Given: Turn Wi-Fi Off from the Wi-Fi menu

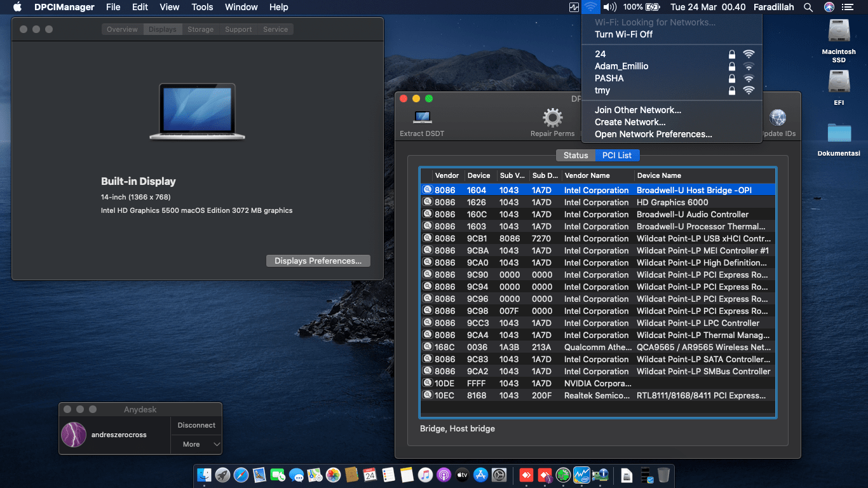Looking at the screenshot, I should (x=623, y=34).
